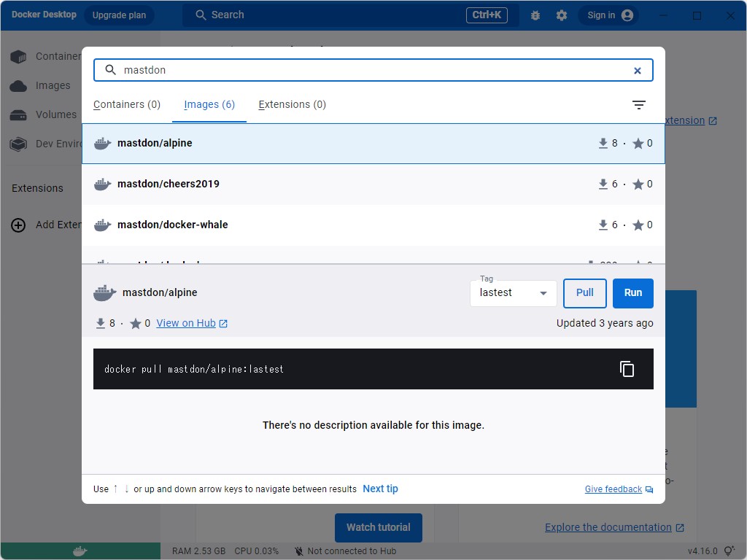Viewport: 747px width, 560px height.
Task: Click the whale icon beside mastdon/docker-whale
Action: pyautogui.click(x=102, y=225)
